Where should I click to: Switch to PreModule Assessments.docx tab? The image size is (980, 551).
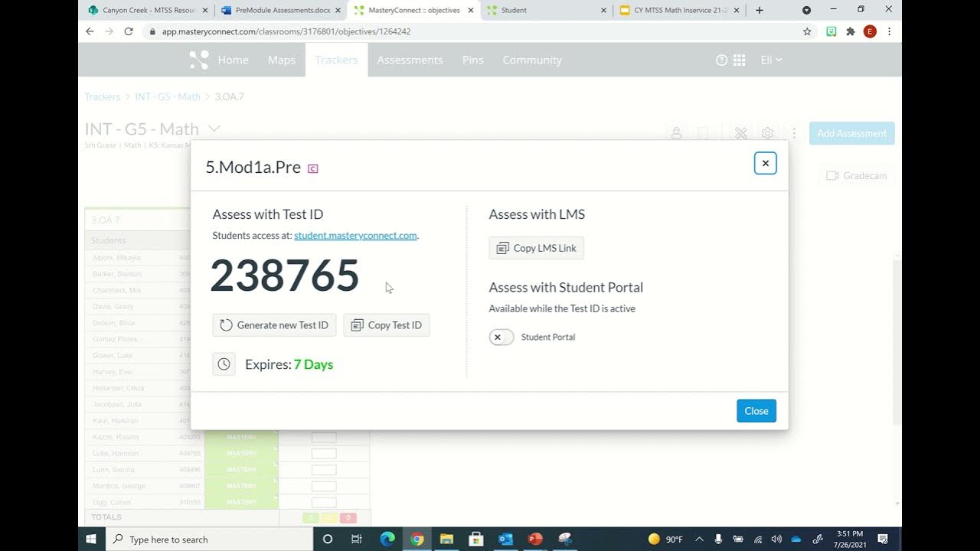point(281,10)
